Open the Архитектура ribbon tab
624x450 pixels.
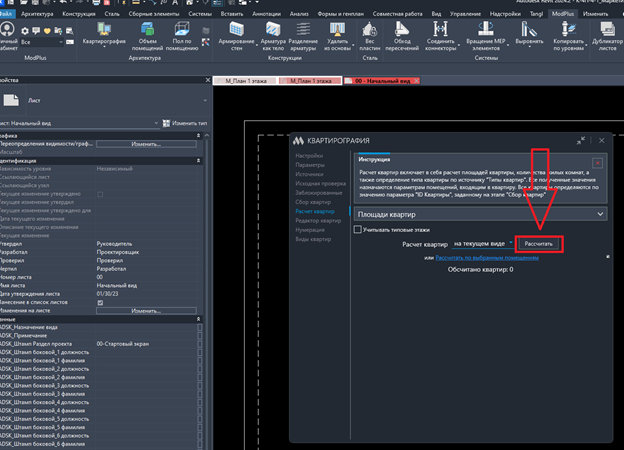[x=37, y=14]
